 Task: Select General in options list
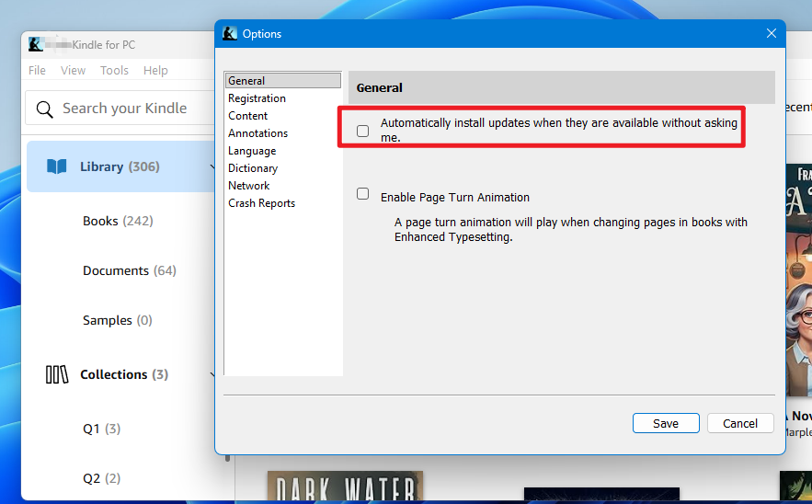click(x=283, y=80)
